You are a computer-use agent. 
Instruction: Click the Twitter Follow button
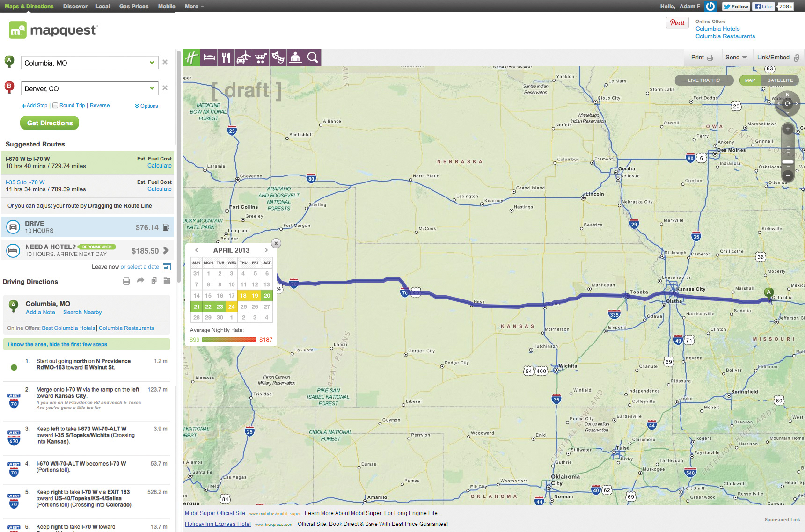pos(736,7)
